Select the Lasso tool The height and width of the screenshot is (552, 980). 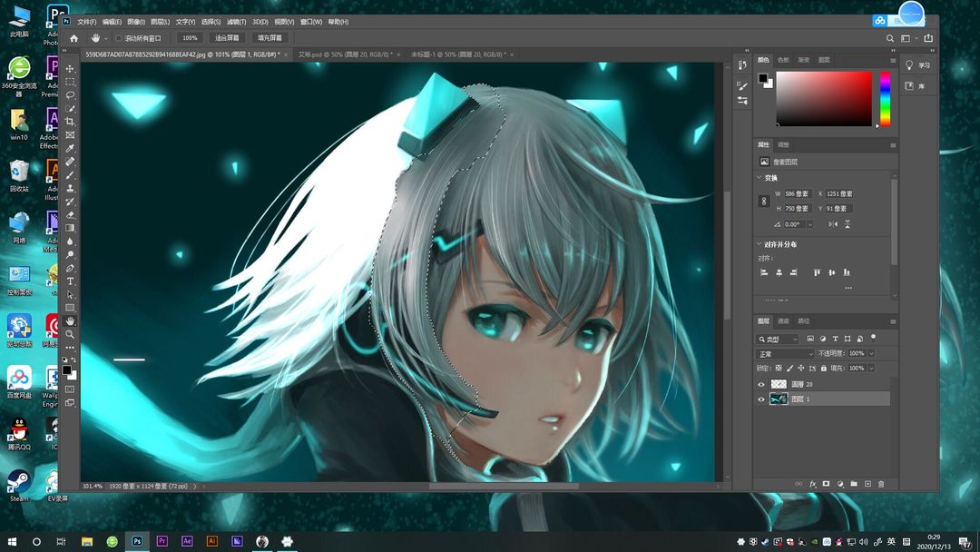pos(70,95)
